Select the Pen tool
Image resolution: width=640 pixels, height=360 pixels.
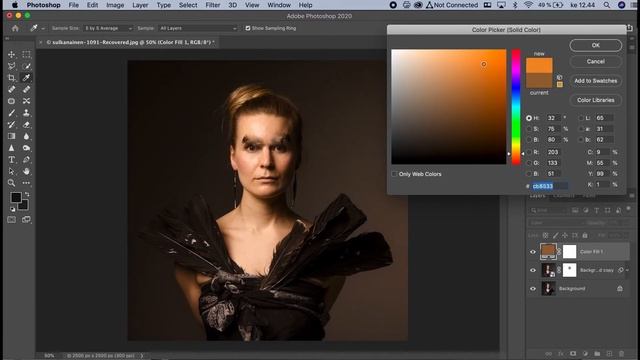[27, 160]
